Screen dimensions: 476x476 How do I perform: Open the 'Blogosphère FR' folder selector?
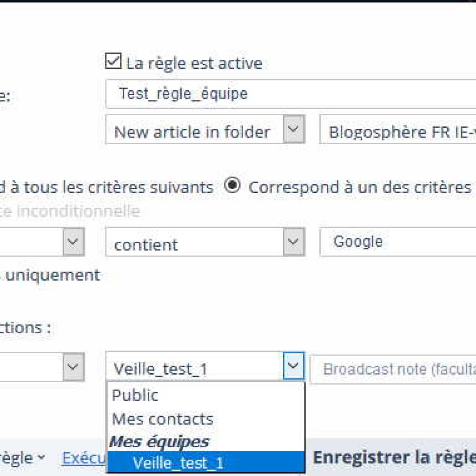coord(398,129)
